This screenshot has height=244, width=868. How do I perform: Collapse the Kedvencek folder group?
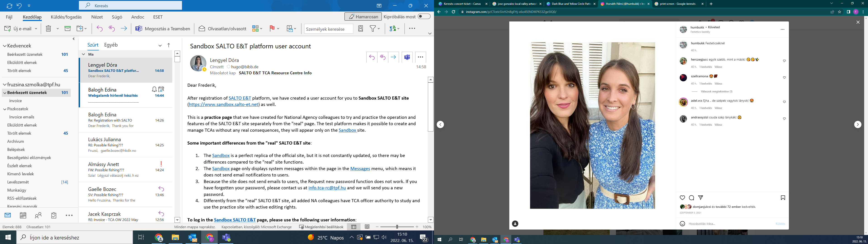pyautogui.click(x=5, y=46)
